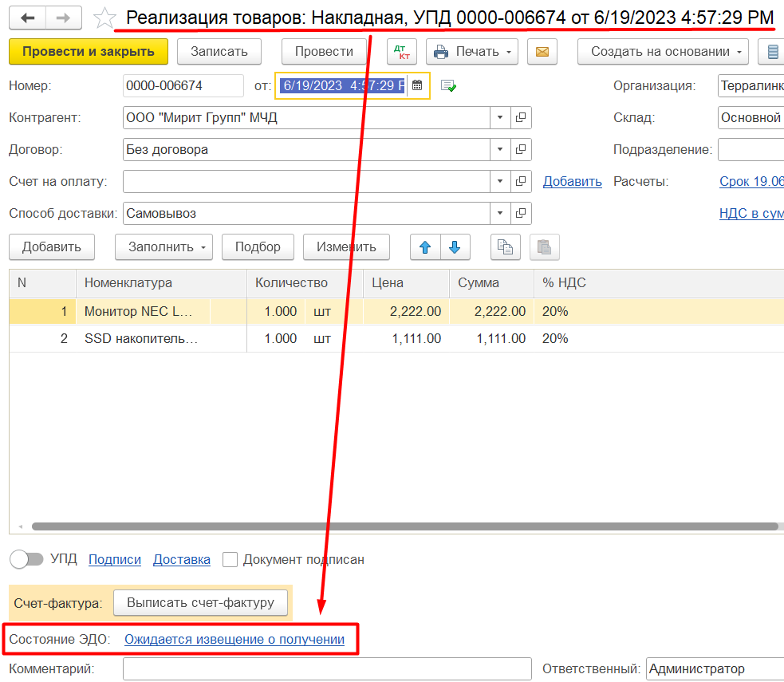Expand the Контрагент dropdown list
784x682 pixels.
coord(500,117)
